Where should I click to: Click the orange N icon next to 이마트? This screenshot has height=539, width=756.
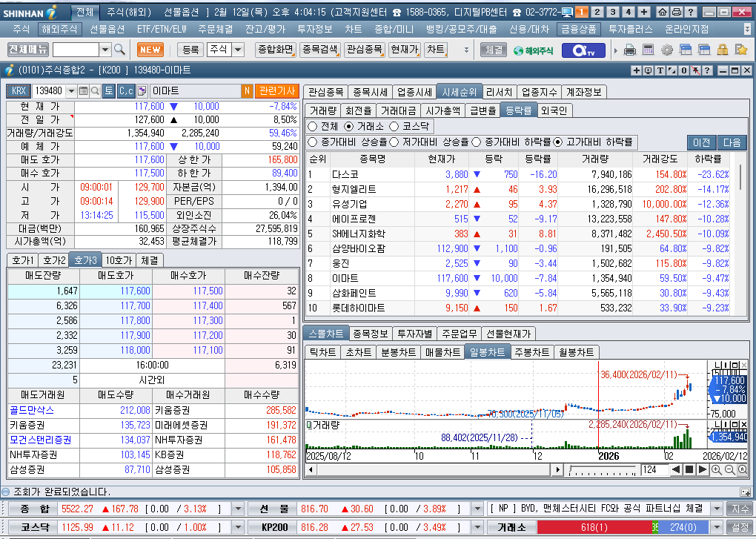pos(247,90)
